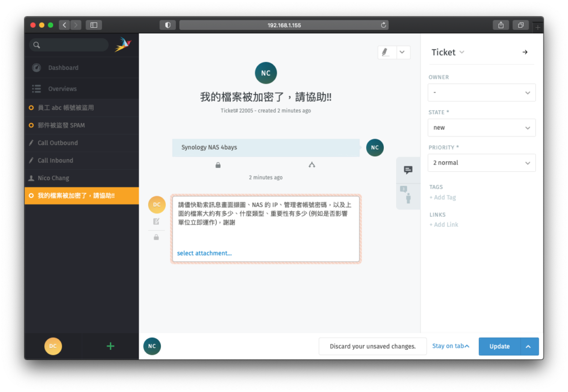Open Priority dropdown showing 2 normal
The height and width of the screenshot is (392, 568).
[x=481, y=163]
